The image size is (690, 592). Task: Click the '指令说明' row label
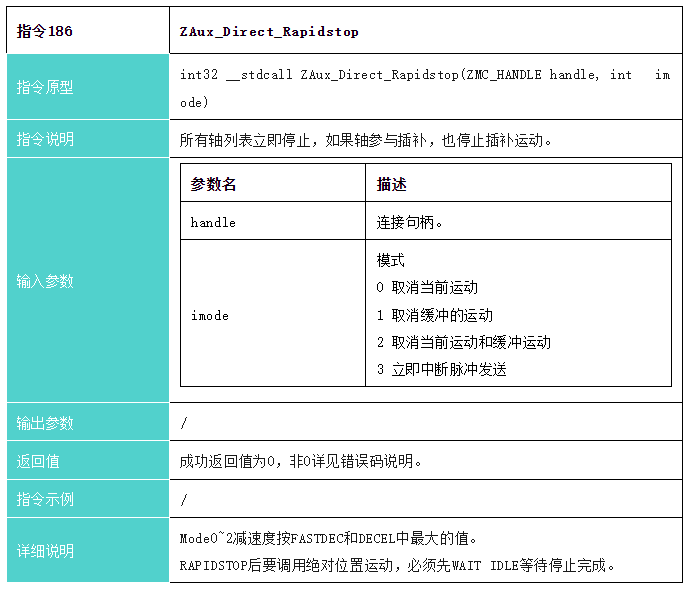click(x=88, y=139)
